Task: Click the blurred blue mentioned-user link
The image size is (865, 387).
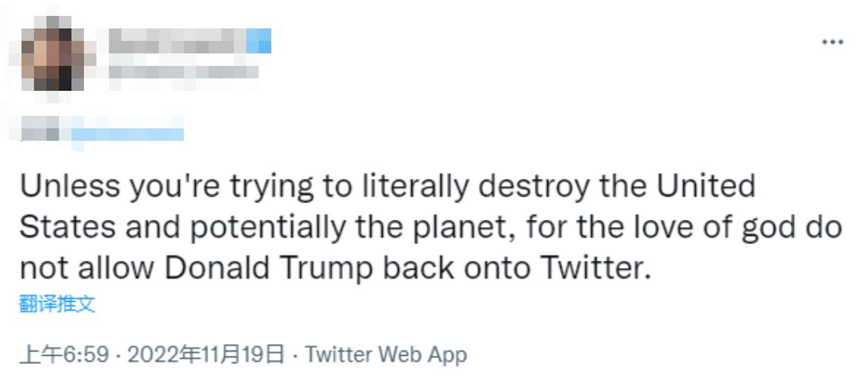Action: point(127,133)
